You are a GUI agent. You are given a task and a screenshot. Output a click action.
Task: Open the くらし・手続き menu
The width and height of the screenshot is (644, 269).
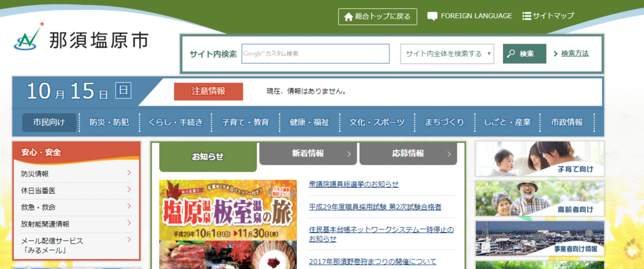176,123
